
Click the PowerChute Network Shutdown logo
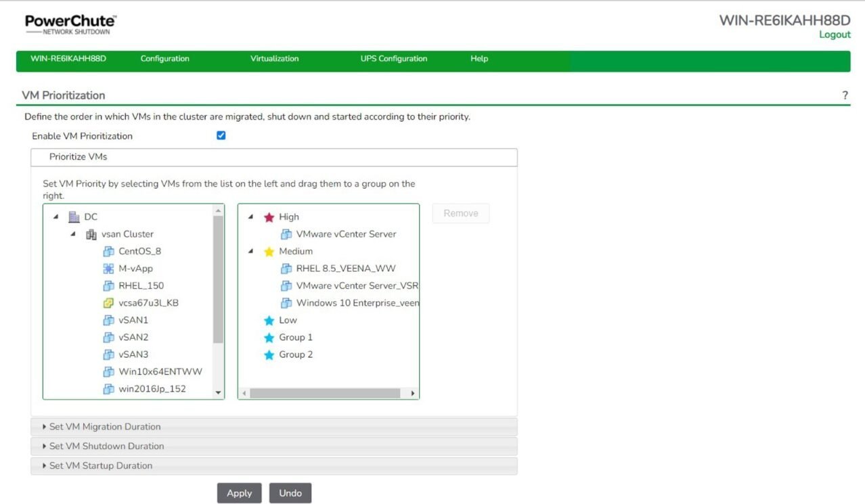[71, 24]
